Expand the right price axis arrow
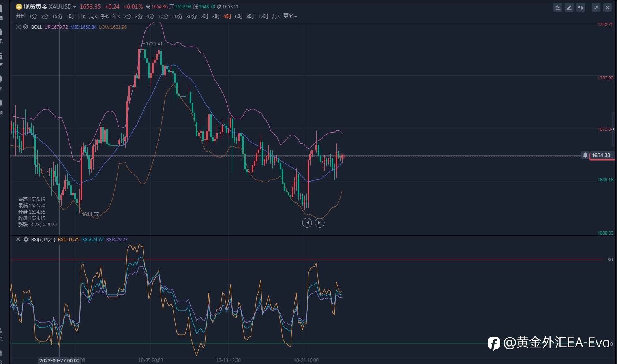This screenshot has height=364, width=617. point(613,129)
